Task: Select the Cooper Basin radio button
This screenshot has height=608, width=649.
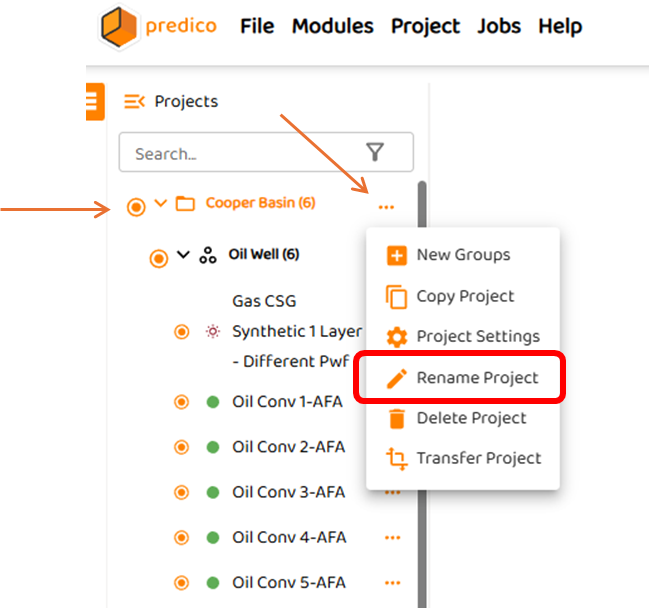Action: (137, 207)
